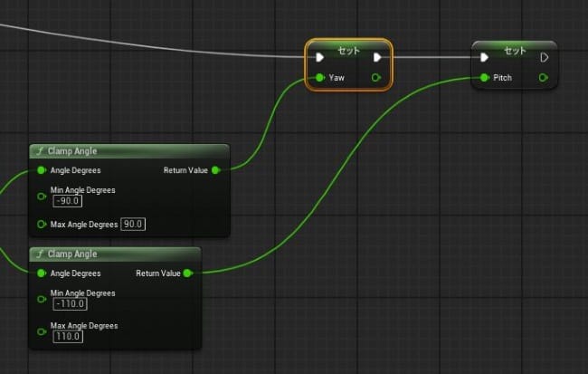Select the upper Clamp Angle node title

pyautogui.click(x=72, y=151)
